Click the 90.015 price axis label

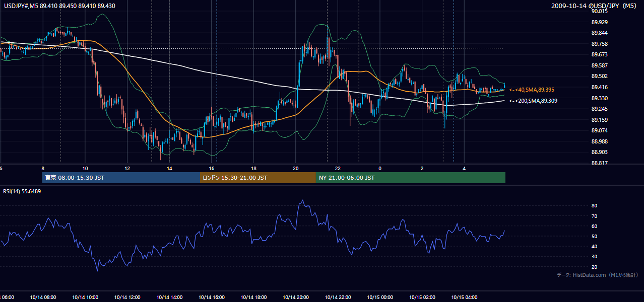(599, 11)
